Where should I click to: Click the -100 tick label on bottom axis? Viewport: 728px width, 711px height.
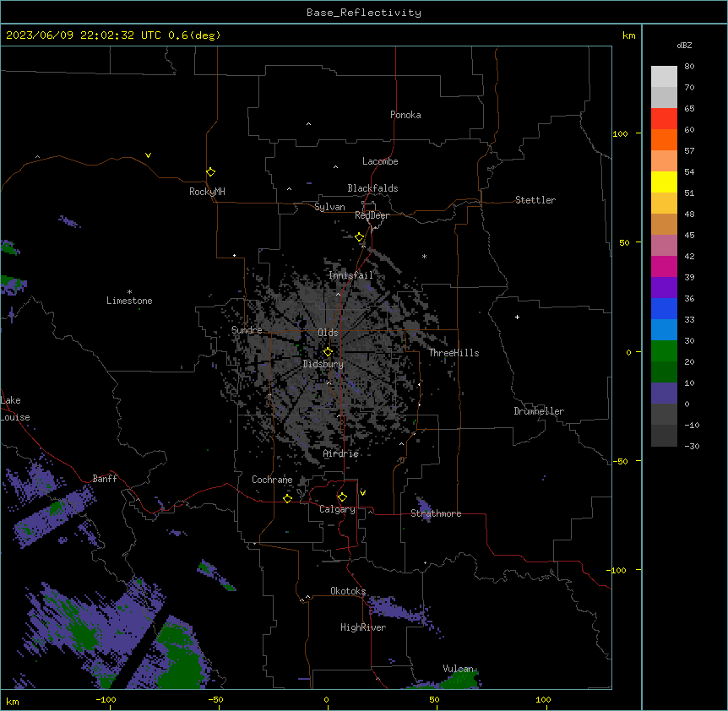[106, 699]
